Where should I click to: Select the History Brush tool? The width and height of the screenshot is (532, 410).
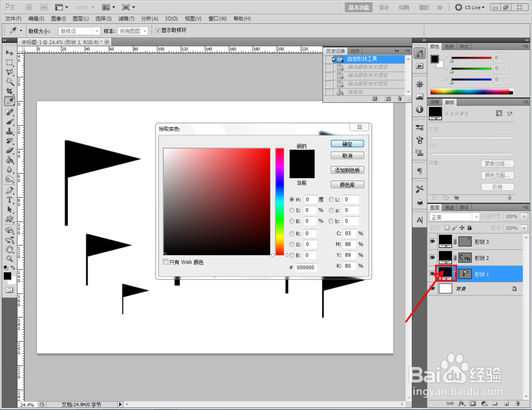10,141
